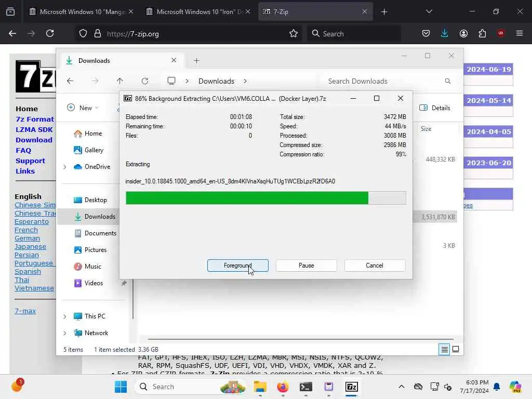Open the Pocket save icon

(x=426, y=34)
